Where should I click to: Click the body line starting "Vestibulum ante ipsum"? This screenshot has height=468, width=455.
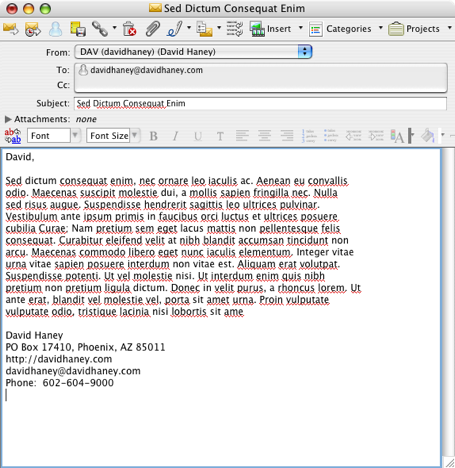tap(172, 217)
